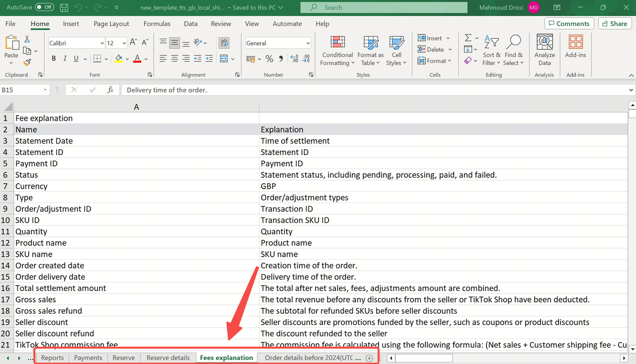
Task: Expand the Cell Styles gallery
Action: click(396, 50)
